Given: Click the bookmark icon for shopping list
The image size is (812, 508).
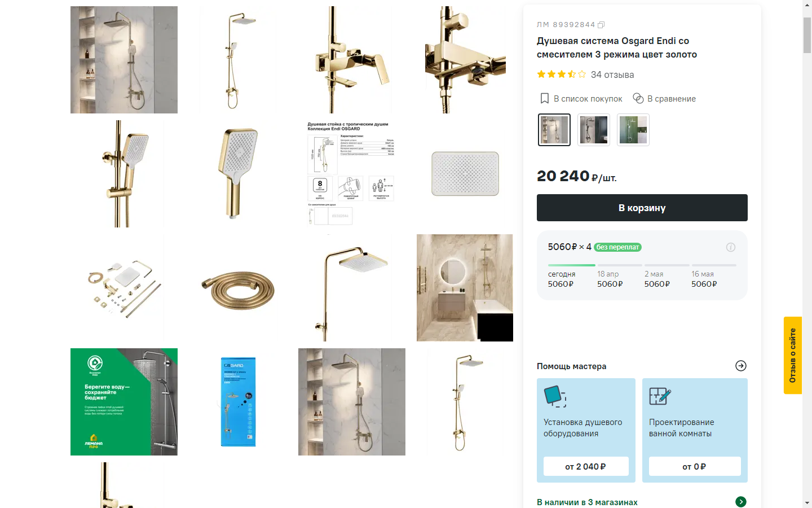Looking at the screenshot, I should 545,99.
